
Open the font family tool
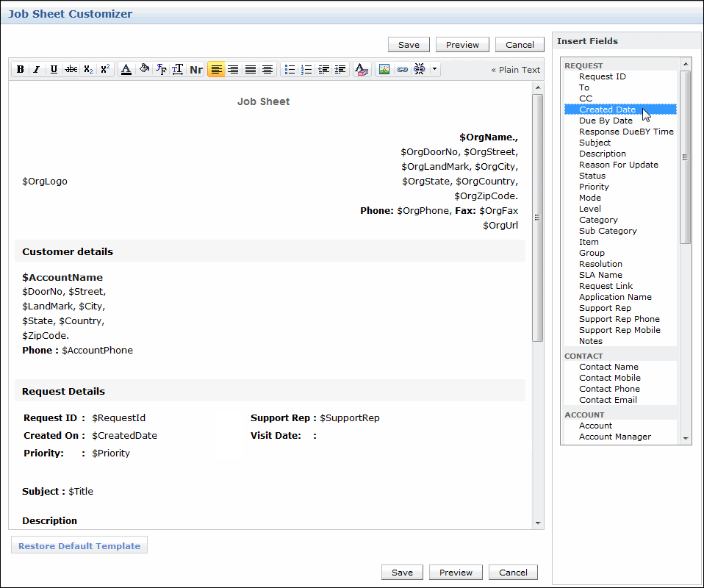pyautogui.click(x=161, y=69)
